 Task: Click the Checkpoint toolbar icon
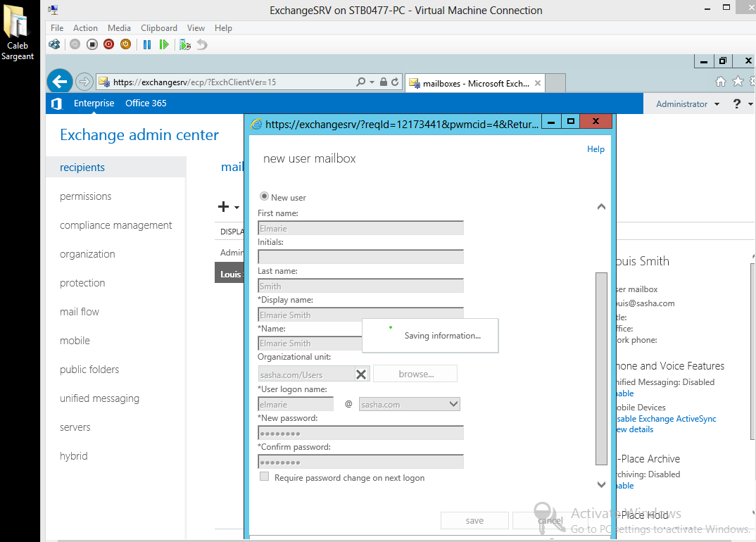184,44
